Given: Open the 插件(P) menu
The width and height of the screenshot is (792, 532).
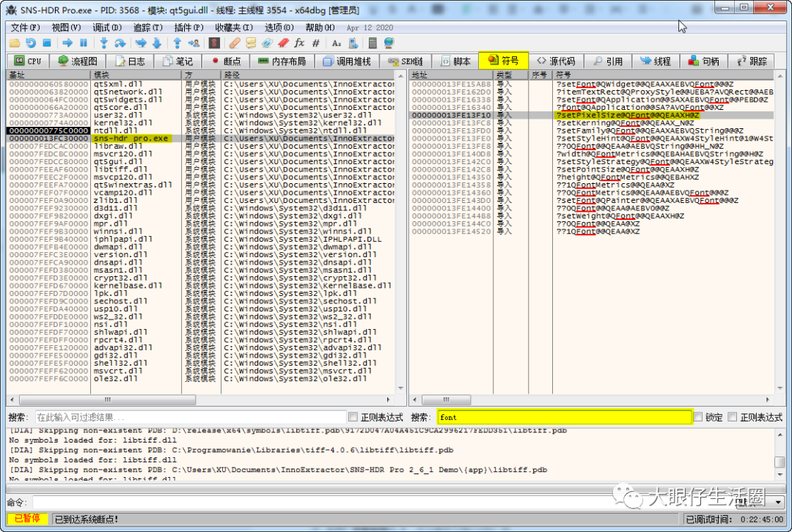Looking at the screenshot, I should (x=189, y=28).
